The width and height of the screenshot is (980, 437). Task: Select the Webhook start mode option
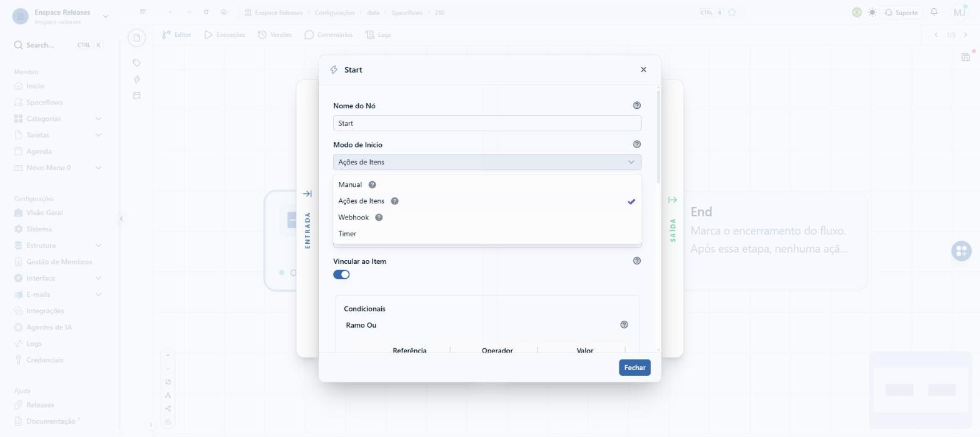click(x=487, y=218)
